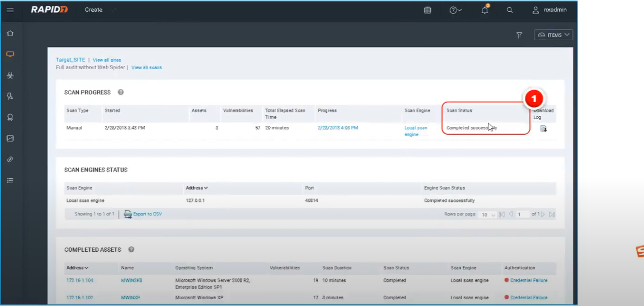Open the Target_SITE link
Image resolution: width=644 pixels, height=306 pixels.
tap(71, 60)
